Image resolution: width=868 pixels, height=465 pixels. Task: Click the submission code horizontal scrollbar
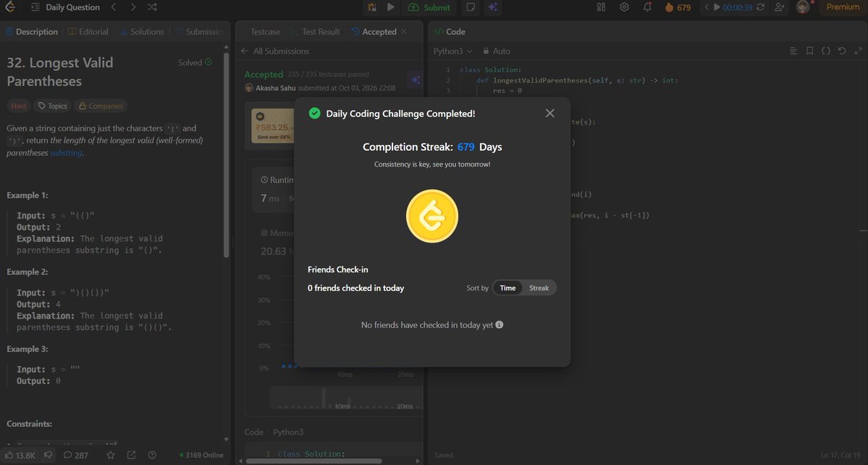(313, 461)
